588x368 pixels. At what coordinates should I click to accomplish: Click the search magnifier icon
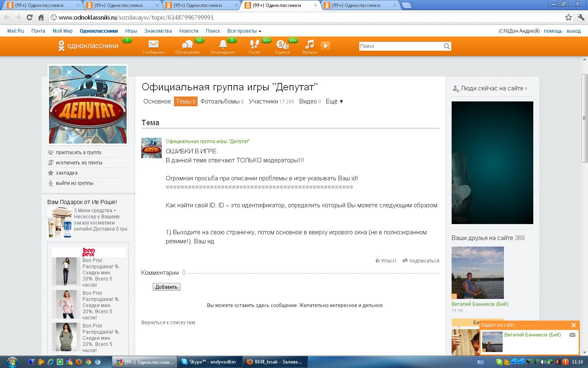point(447,46)
